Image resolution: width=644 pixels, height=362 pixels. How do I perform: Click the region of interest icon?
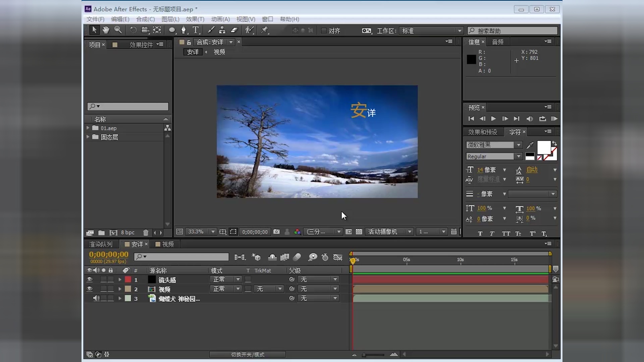(349, 232)
